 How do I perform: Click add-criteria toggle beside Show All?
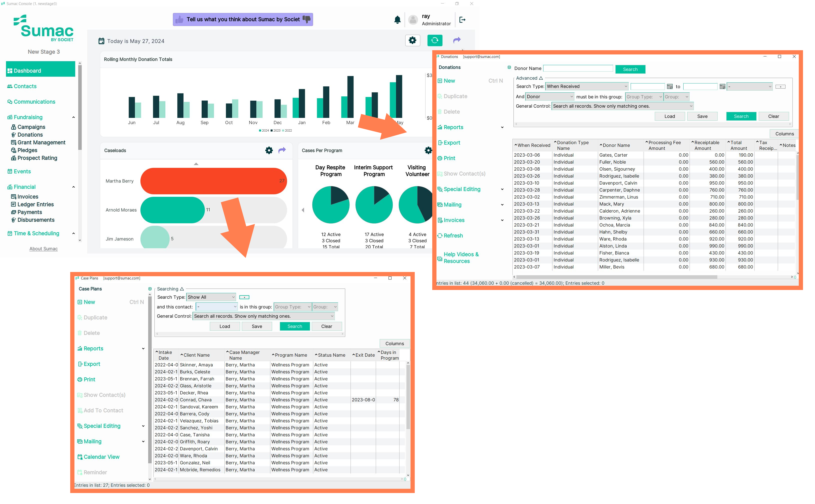tap(244, 297)
